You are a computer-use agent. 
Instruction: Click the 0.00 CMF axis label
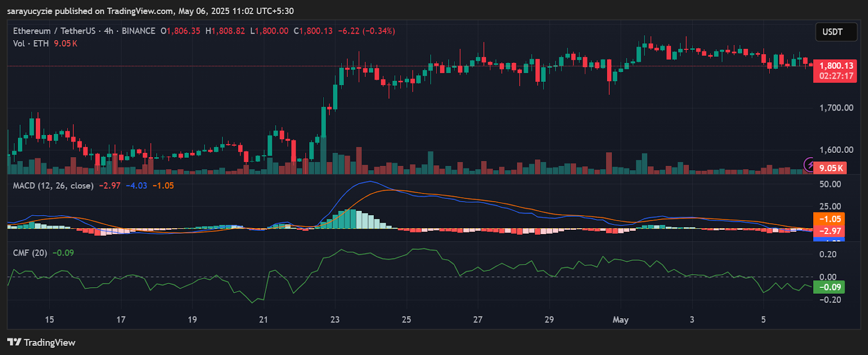pos(828,277)
